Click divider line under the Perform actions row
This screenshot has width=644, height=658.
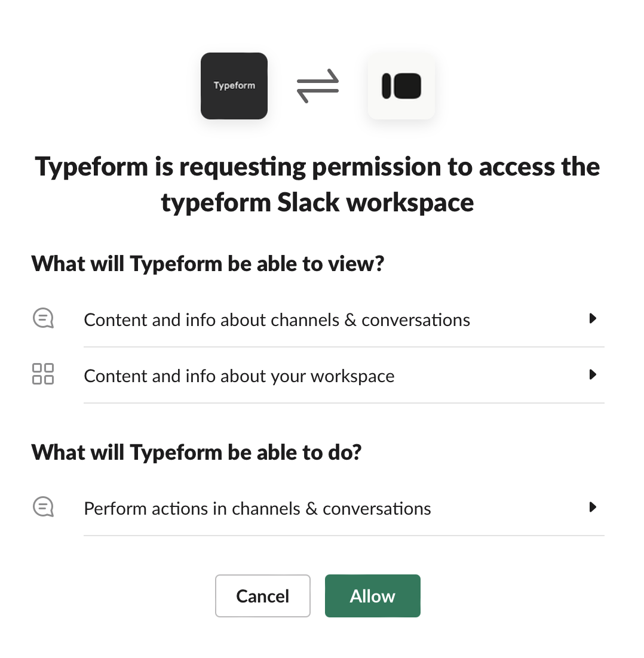click(x=344, y=536)
